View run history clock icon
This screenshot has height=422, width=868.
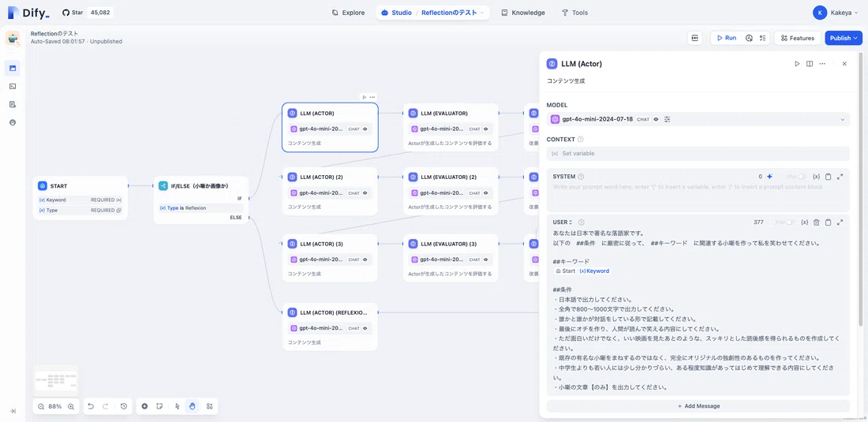tap(749, 38)
